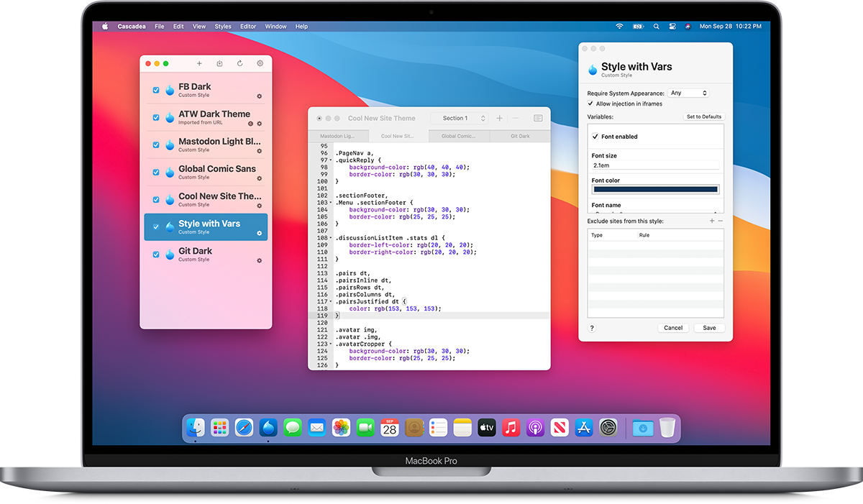Open the Section 1 dropdown
The height and width of the screenshot is (504, 863).
coord(460,118)
